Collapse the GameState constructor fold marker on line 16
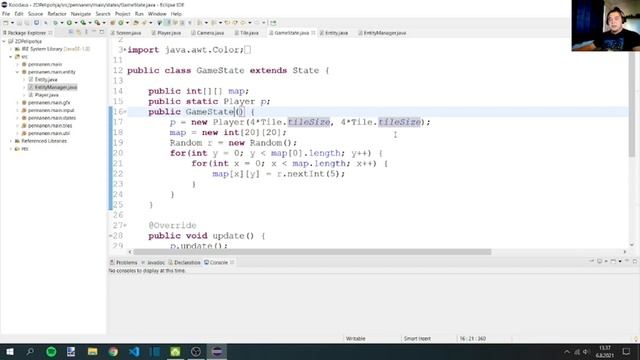 coord(125,111)
